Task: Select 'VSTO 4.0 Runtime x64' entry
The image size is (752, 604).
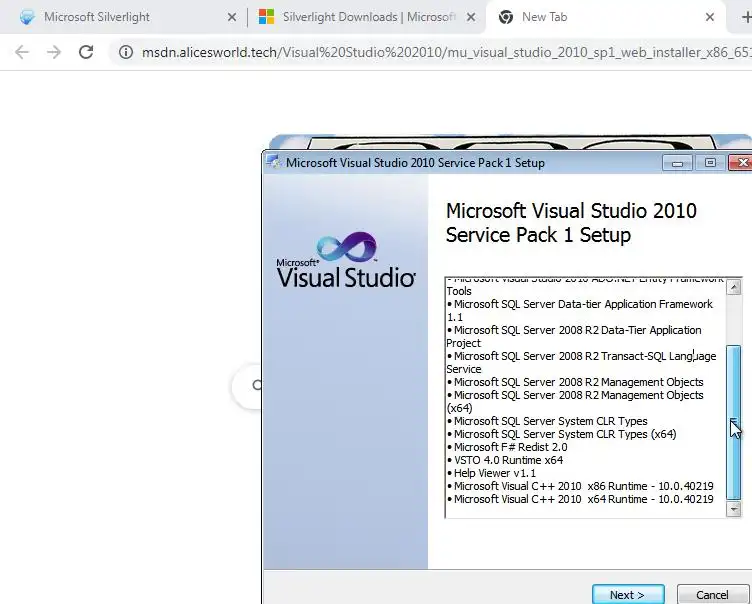Action: pyautogui.click(x=505, y=460)
